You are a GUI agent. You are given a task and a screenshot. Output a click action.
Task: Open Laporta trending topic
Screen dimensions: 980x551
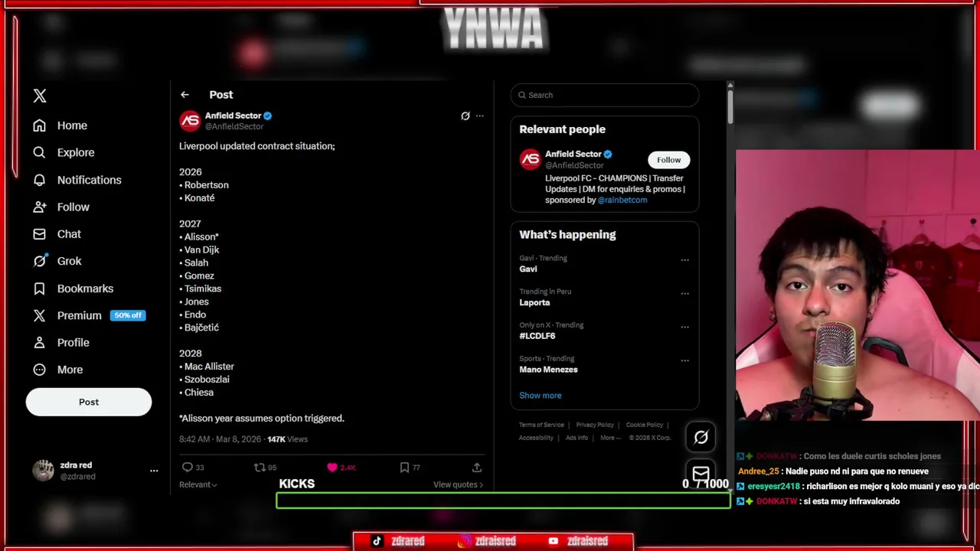[534, 303]
